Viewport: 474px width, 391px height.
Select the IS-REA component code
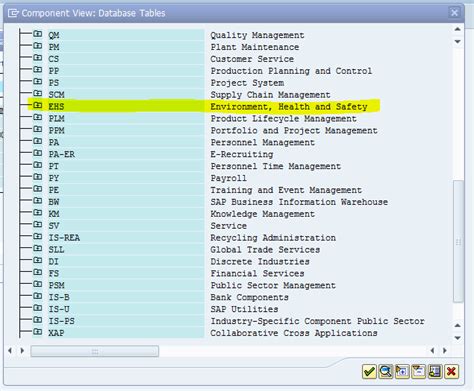click(64, 238)
